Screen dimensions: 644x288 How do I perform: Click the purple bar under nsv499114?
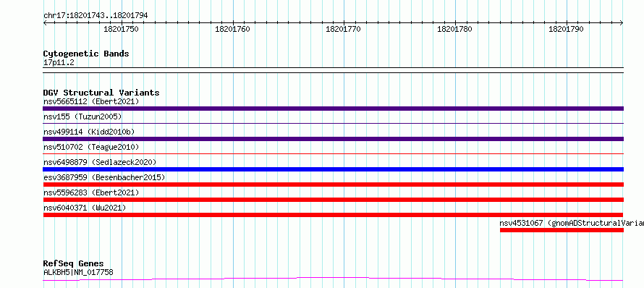[333, 139]
